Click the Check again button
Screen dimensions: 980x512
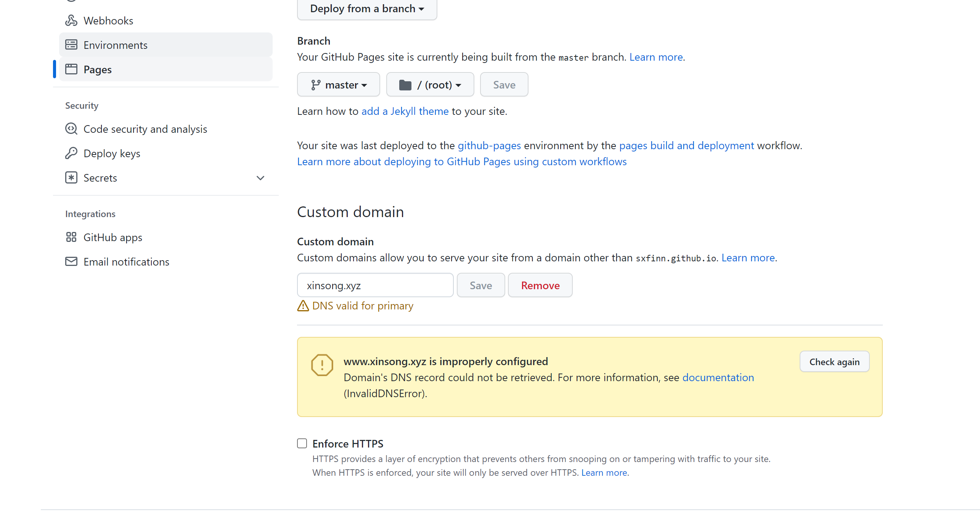point(834,362)
